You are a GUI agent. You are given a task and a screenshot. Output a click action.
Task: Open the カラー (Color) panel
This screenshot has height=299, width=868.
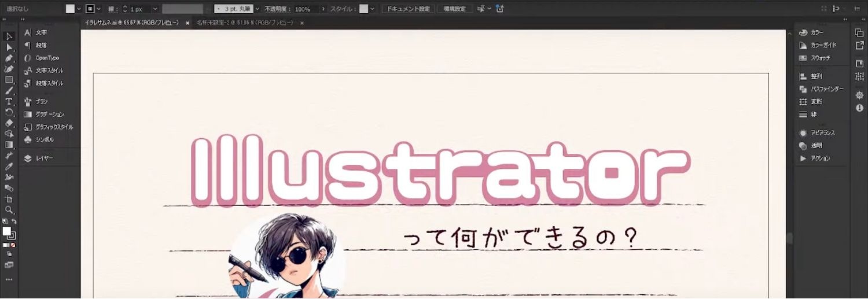click(811, 32)
